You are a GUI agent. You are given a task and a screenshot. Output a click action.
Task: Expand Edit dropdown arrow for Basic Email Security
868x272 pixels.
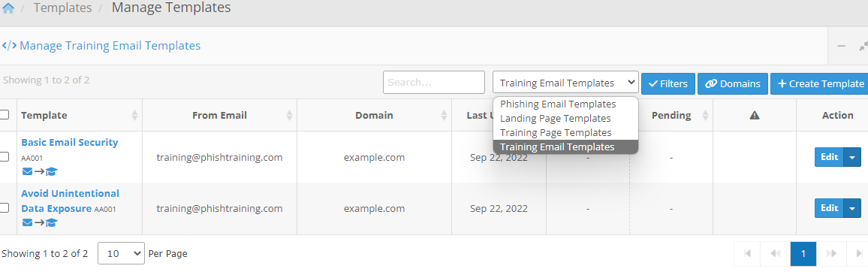pyautogui.click(x=852, y=157)
